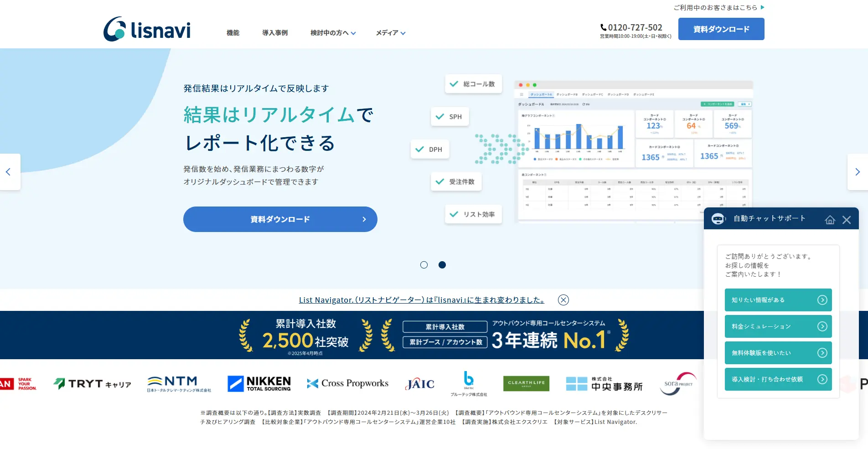Go to the previous carousel slide
Viewport: 868px width, 449px height.
click(8, 172)
